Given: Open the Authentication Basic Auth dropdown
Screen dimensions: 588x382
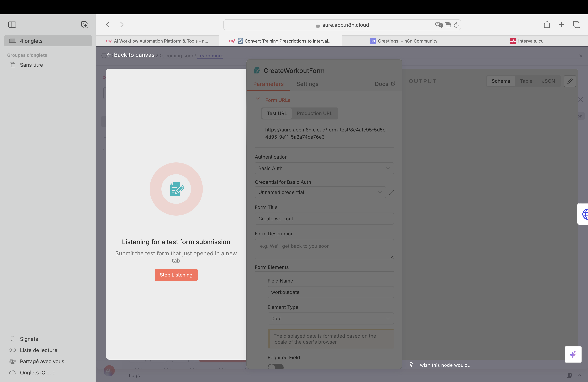Looking at the screenshot, I should click(x=324, y=168).
